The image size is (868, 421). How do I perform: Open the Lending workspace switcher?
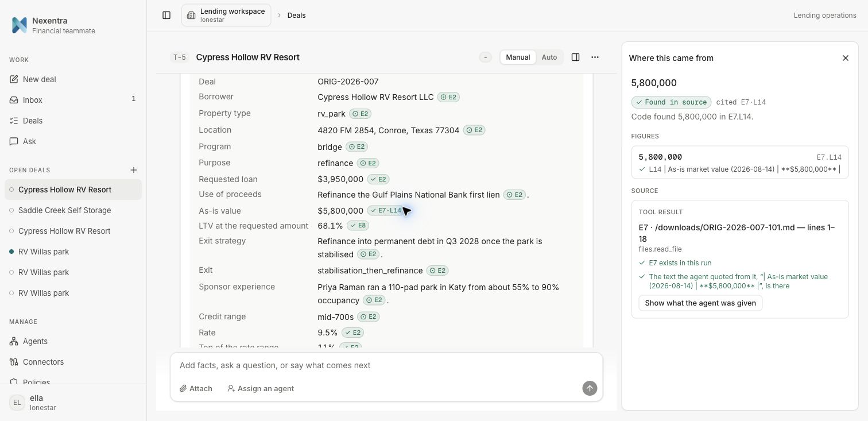pos(226,16)
